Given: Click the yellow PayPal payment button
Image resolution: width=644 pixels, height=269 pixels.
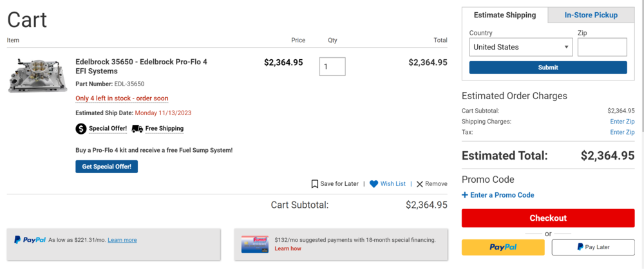Looking at the screenshot, I should coord(503,247).
